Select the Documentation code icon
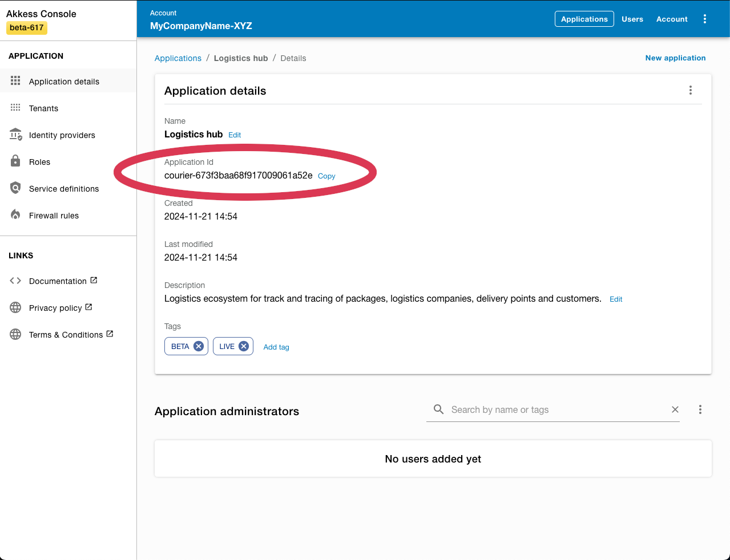 click(15, 281)
